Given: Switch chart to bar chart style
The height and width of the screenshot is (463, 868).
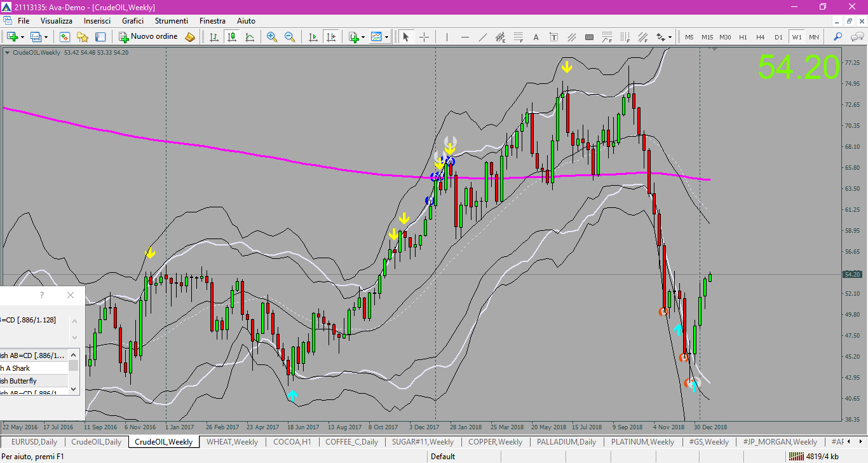Looking at the screenshot, I should (214, 37).
